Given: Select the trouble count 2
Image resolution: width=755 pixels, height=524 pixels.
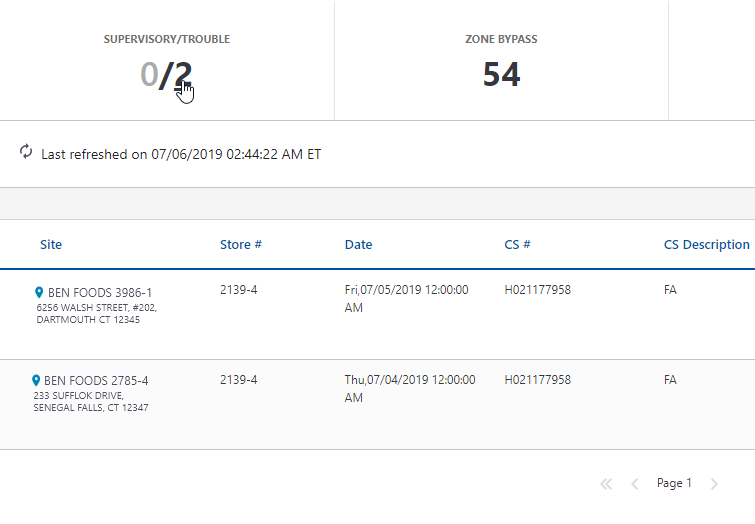Looking at the screenshot, I should pos(182,75).
